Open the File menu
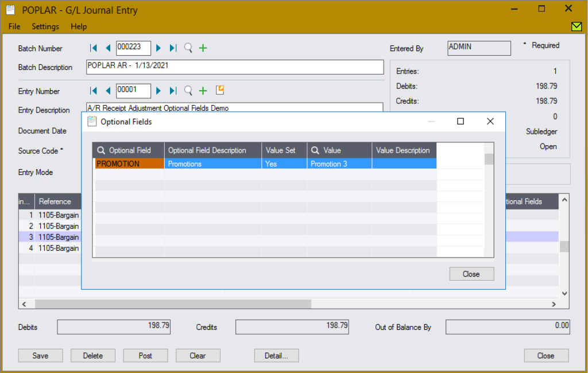Image resolution: width=588 pixels, height=373 pixels. click(x=14, y=26)
